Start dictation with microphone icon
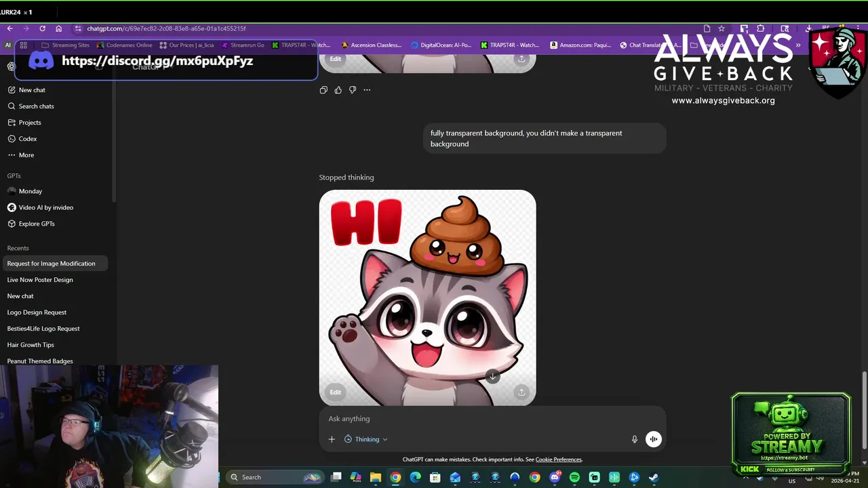 pos(635,439)
